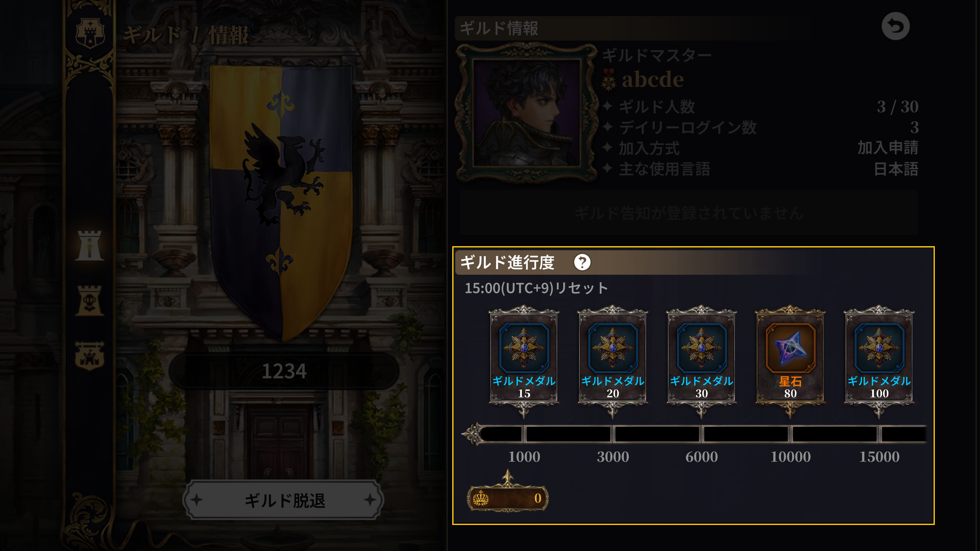Open the guild castle battle sidebar icon
Image resolution: width=980 pixels, height=551 pixels.
coord(89,356)
